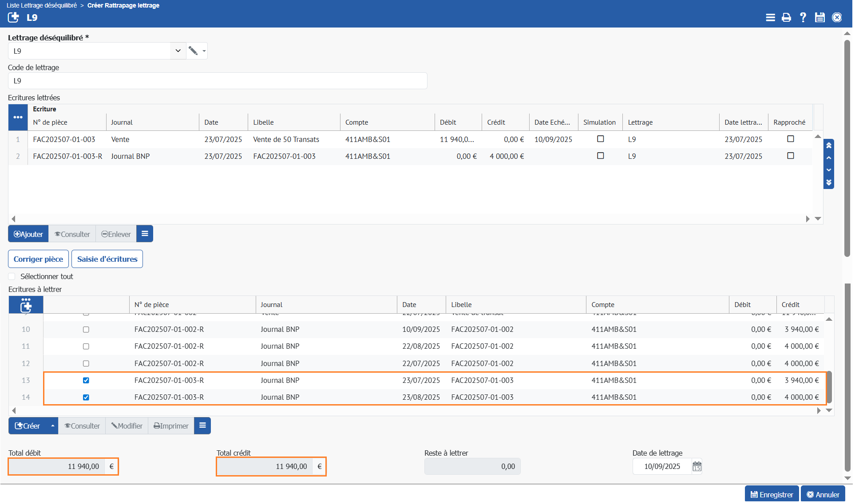Expand the Lettrage déséquilibré dropdown
The width and height of the screenshot is (855, 504).
pyautogui.click(x=178, y=51)
